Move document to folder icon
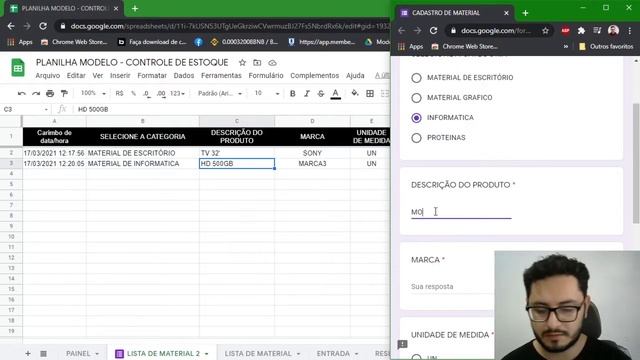 [257, 63]
